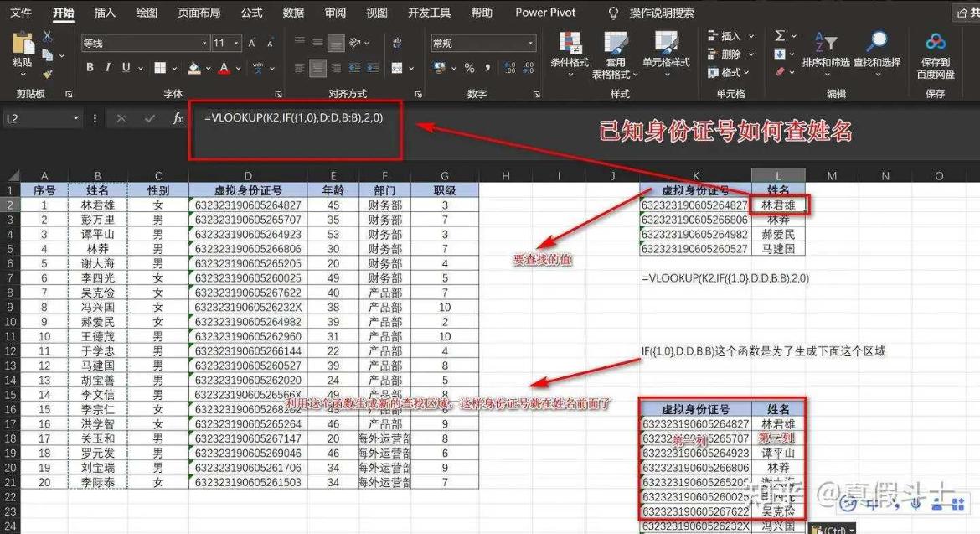Toggle center horizontal alignment
The image size is (980, 534).
point(317,68)
